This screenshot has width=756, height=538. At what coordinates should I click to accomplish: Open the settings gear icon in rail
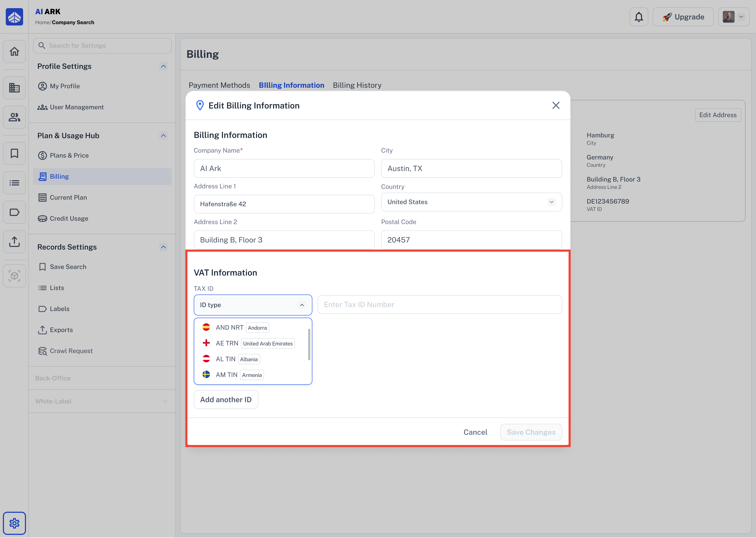pos(14,523)
